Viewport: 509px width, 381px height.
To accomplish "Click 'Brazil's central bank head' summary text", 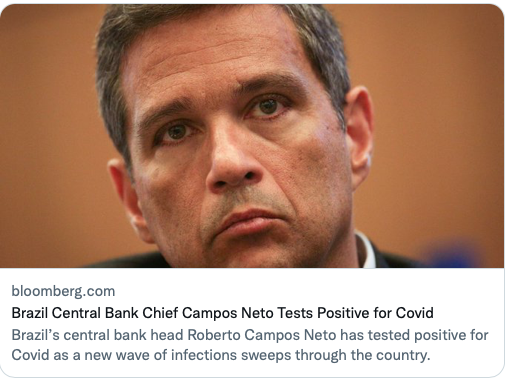I will (x=97, y=335).
